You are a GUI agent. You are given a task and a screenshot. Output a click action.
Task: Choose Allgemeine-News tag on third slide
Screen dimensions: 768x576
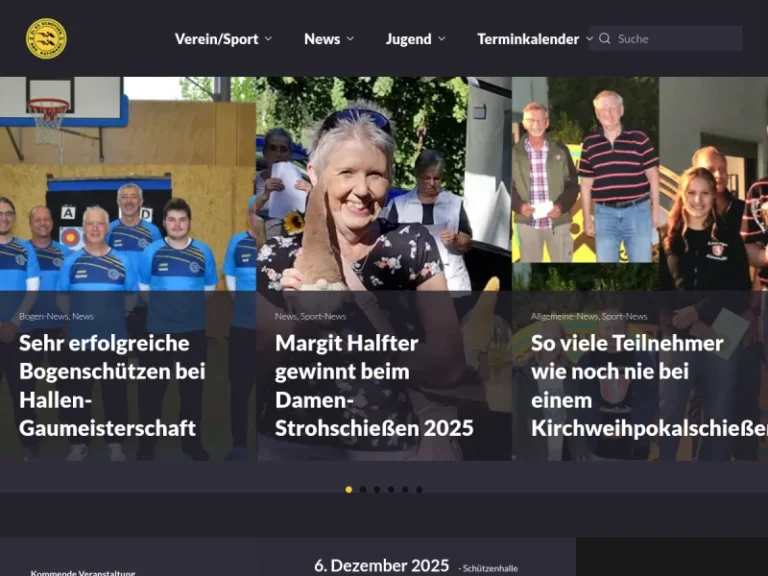click(x=564, y=316)
